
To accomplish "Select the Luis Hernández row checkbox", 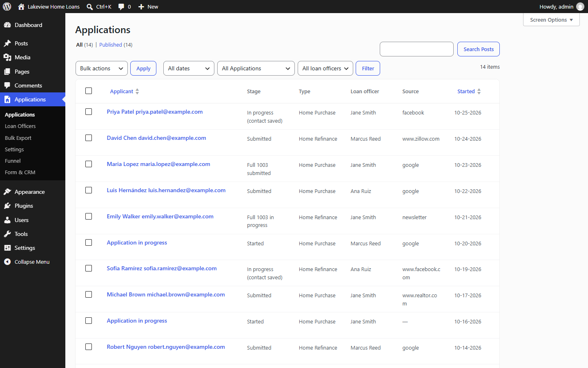I will pos(89,190).
